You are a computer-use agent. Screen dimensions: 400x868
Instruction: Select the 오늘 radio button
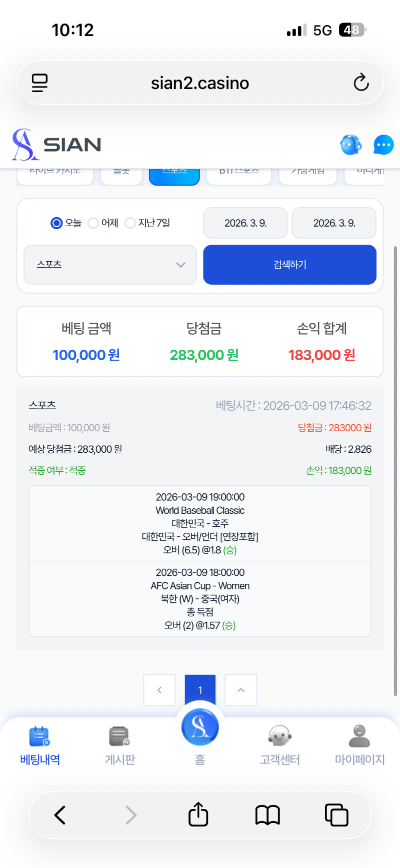pyautogui.click(x=56, y=223)
